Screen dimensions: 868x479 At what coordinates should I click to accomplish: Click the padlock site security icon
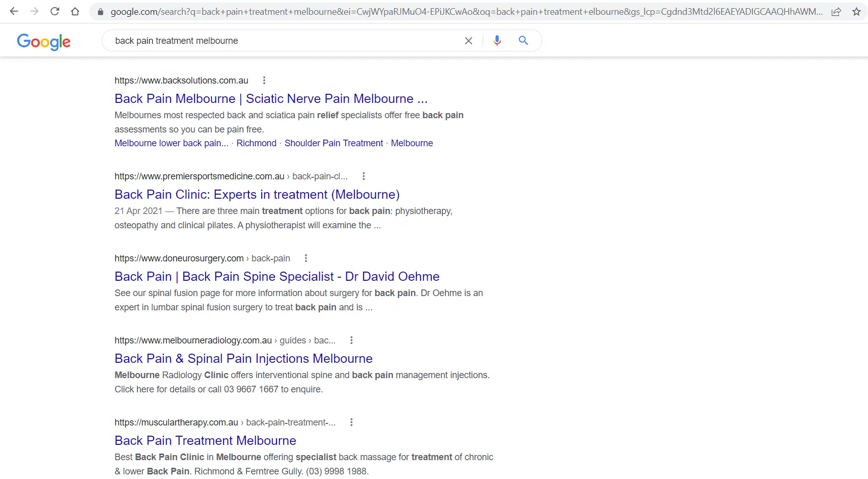[100, 12]
